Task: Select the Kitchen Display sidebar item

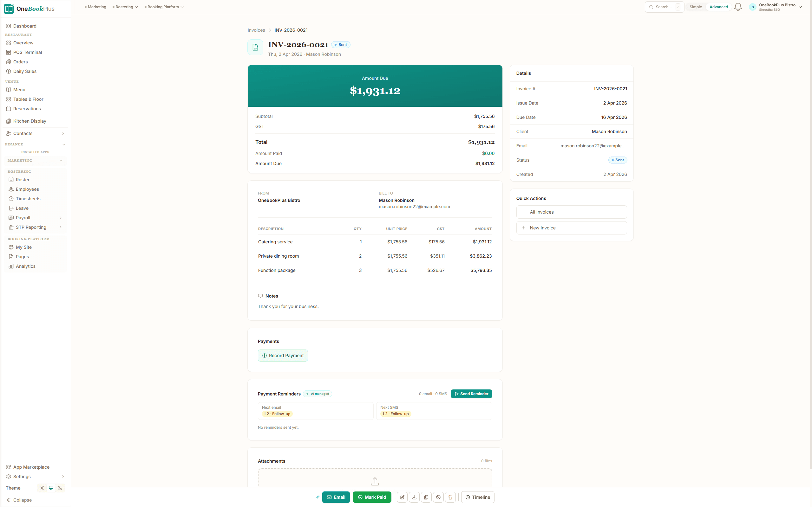Action: tap(30, 121)
